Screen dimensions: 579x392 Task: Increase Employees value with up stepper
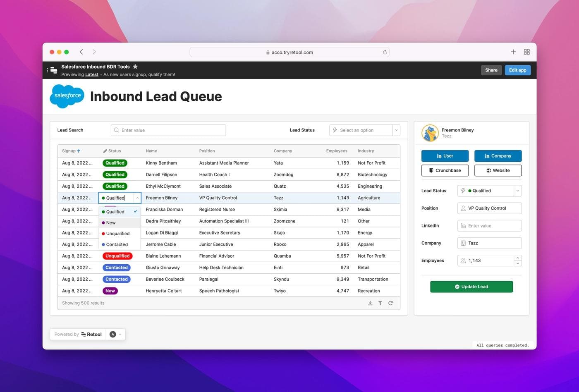pyautogui.click(x=517, y=258)
